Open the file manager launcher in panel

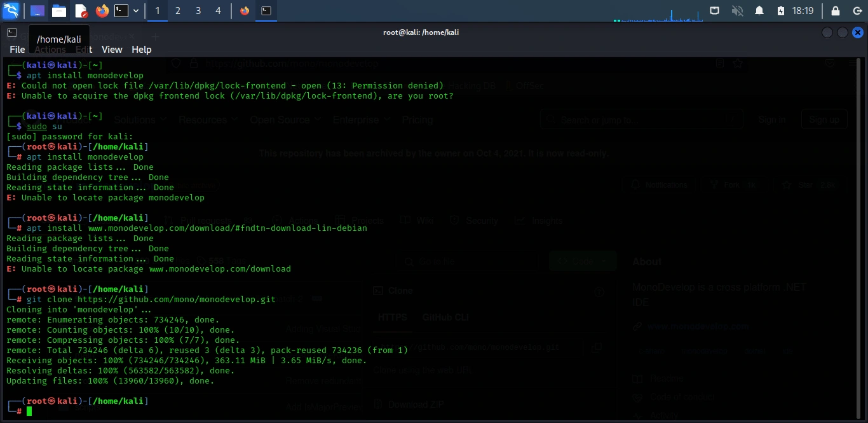click(x=59, y=11)
